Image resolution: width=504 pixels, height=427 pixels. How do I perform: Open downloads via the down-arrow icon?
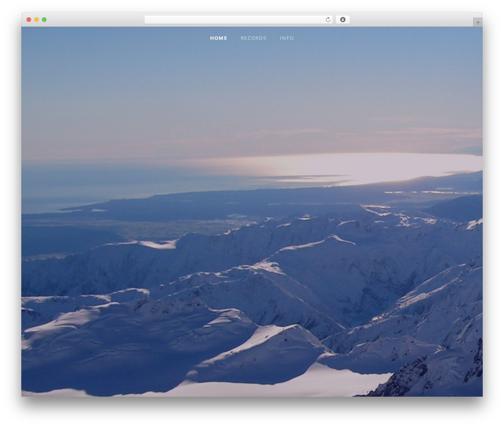[343, 20]
